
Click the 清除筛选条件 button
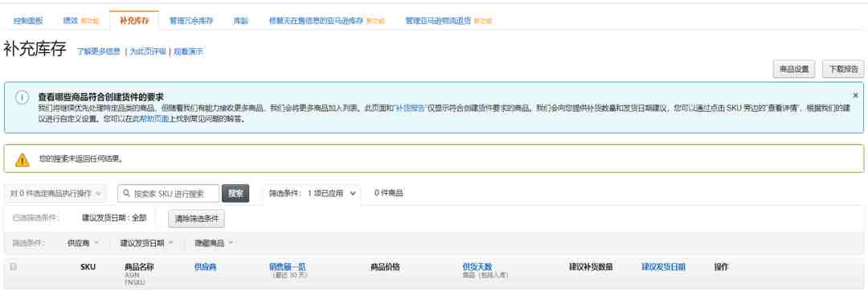197,219
